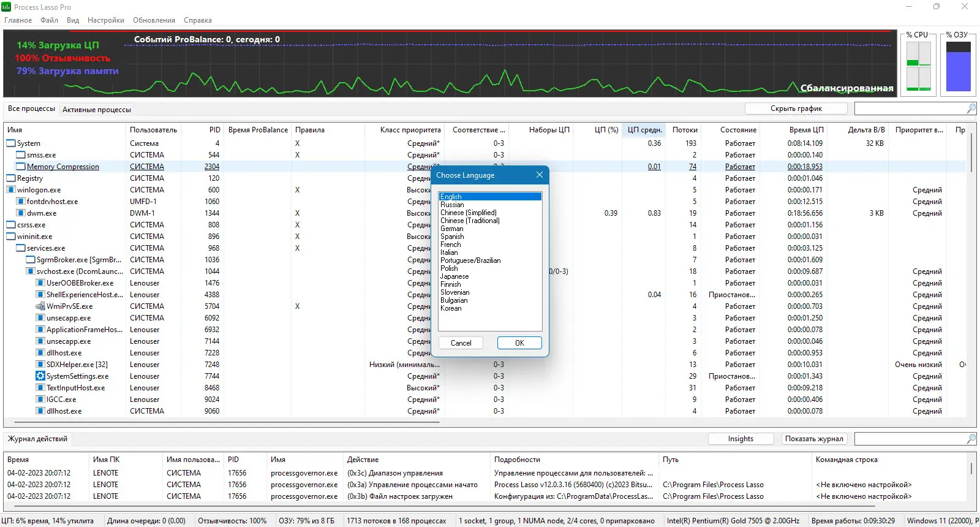Select Japanese language option

[x=454, y=276]
